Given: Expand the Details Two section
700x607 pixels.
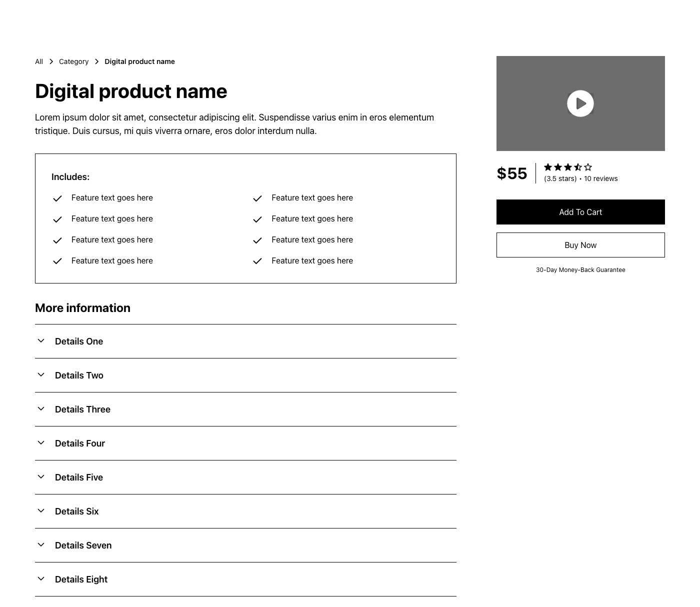Looking at the screenshot, I should 245,375.
